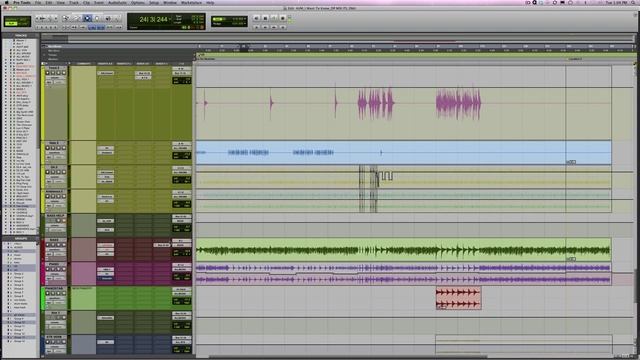The image size is (640, 360).
Task: Open the Apple menu
Action: tap(6, 2)
